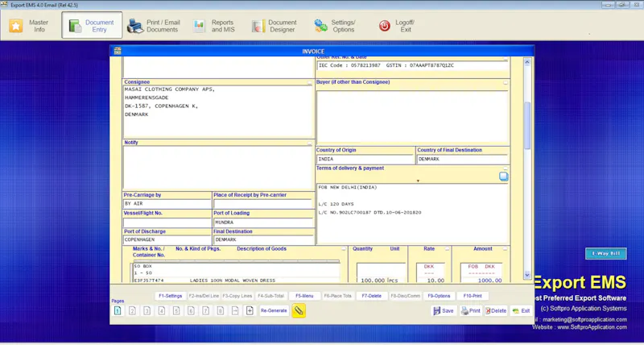Expand Terms of delivery dropdown arrow
Image resolution: width=644 pixels, height=345 pixels.
pyautogui.click(x=418, y=181)
